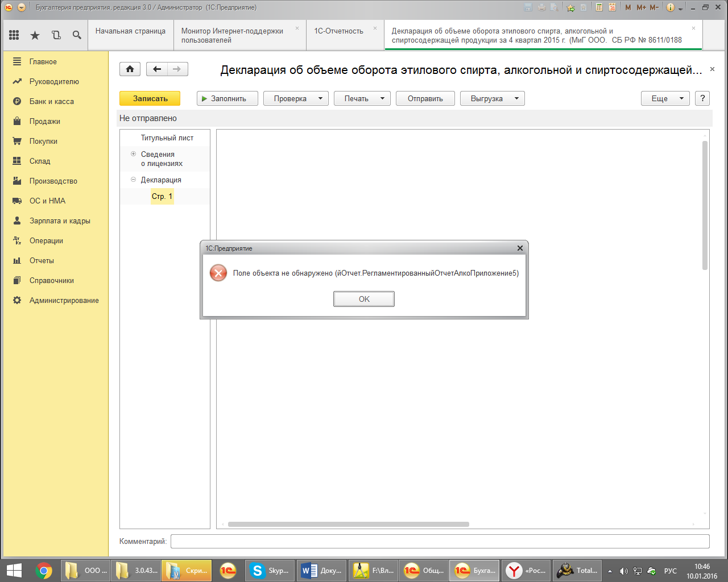
Task: Click the horizontal scrollbar of the report area
Action: point(348,524)
